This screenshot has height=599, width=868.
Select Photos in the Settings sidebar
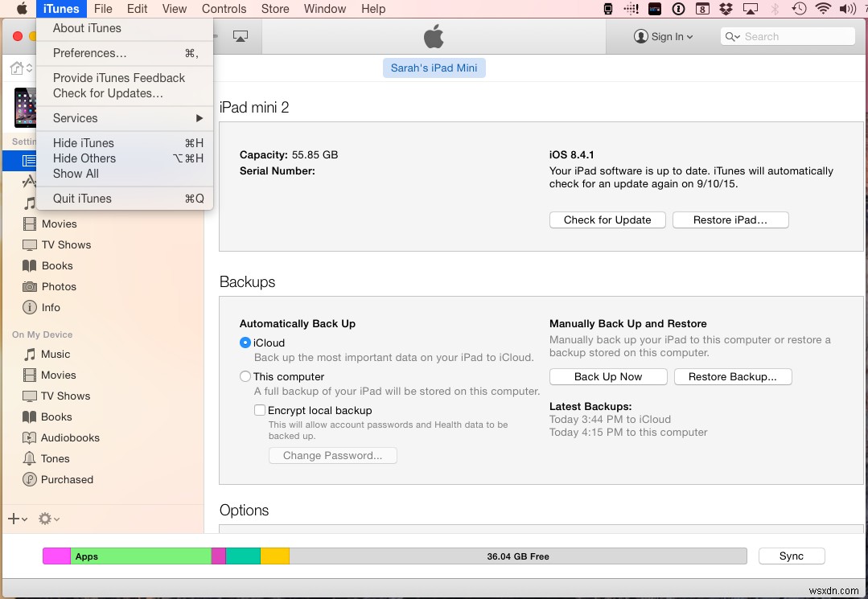point(56,286)
